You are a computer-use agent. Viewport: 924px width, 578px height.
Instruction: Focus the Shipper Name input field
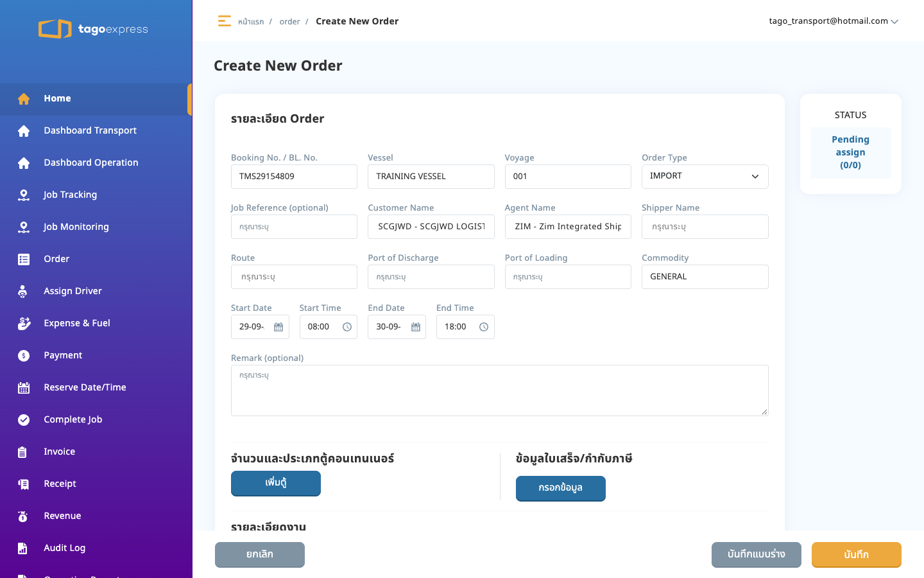pos(705,227)
